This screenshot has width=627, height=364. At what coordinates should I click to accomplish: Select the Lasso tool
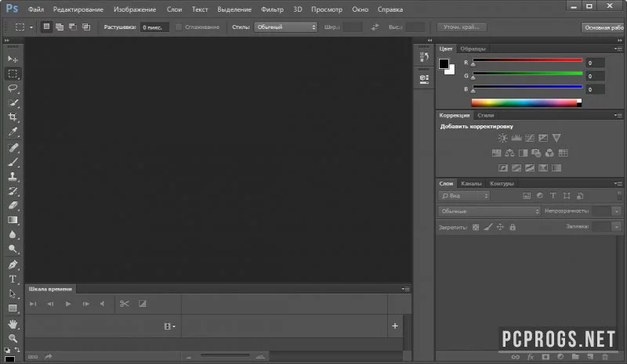point(13,88)
